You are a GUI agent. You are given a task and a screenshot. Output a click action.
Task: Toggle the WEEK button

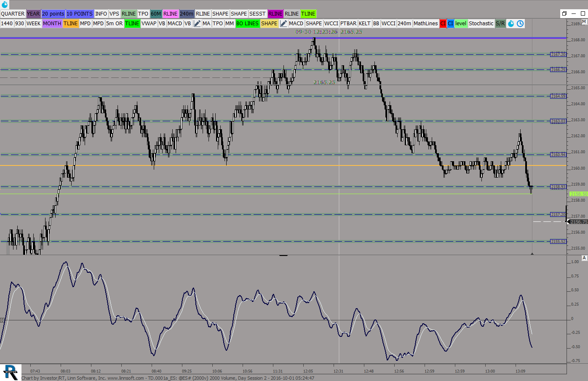(33, 24)
